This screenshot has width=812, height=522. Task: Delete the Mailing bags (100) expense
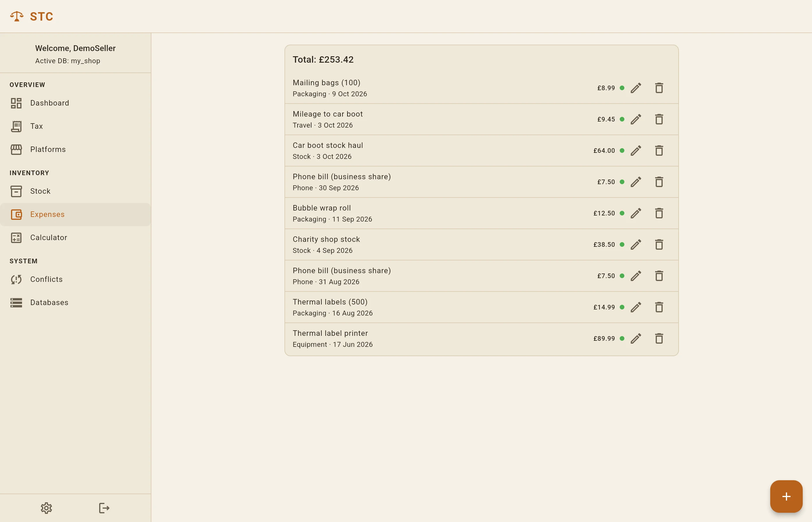click(x=659, y=88)
